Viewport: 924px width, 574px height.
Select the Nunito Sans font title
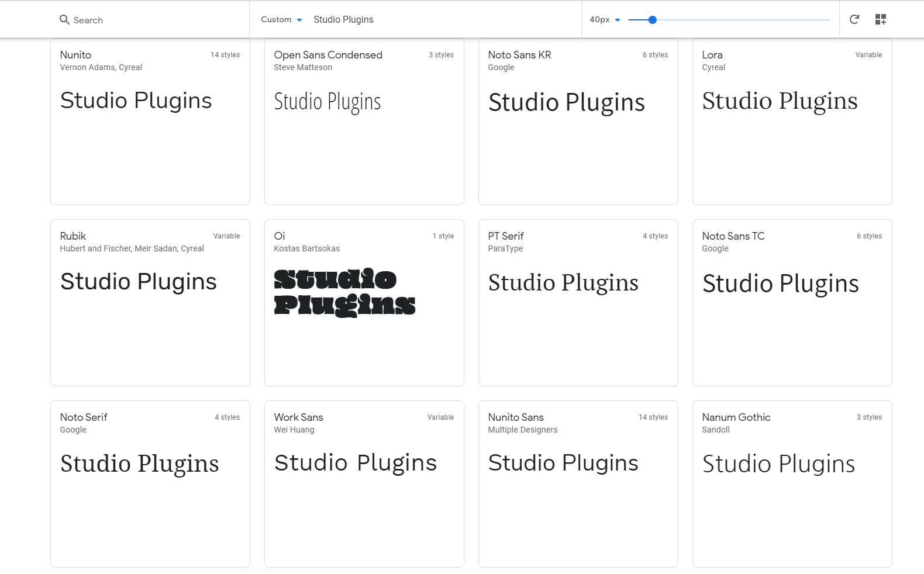[516, 417]
